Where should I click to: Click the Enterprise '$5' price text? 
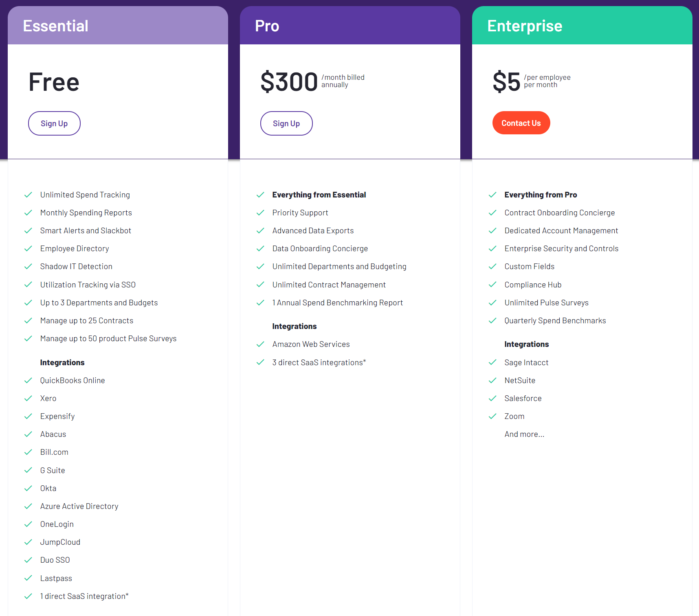point(506,82)
